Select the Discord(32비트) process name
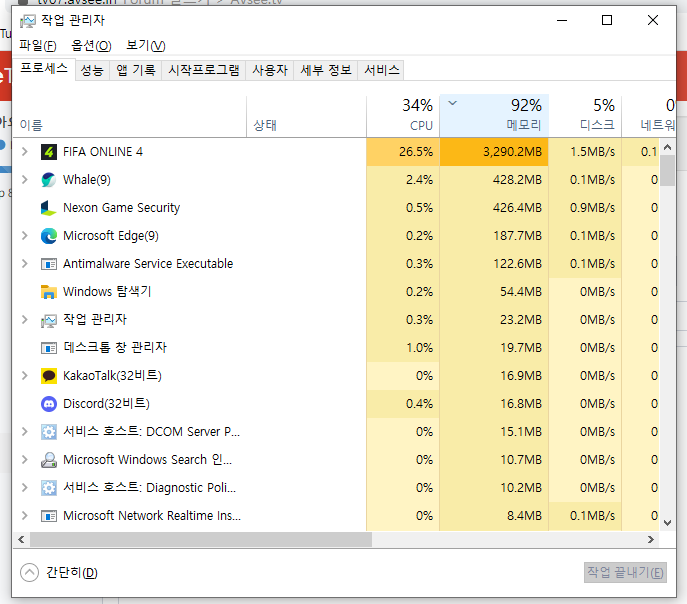687x604 pixels. click(x=106, y=404)
